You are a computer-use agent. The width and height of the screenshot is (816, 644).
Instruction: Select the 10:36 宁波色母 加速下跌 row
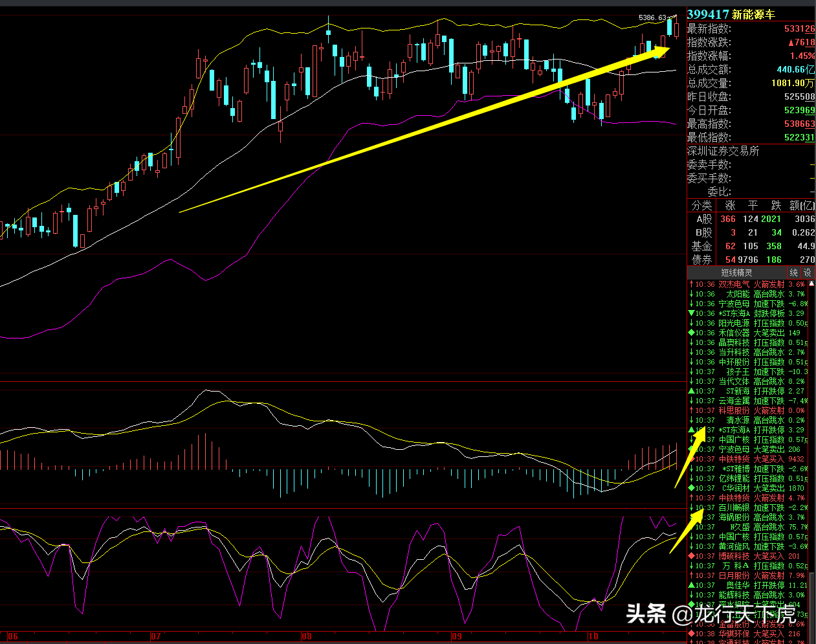coord(747,304)
